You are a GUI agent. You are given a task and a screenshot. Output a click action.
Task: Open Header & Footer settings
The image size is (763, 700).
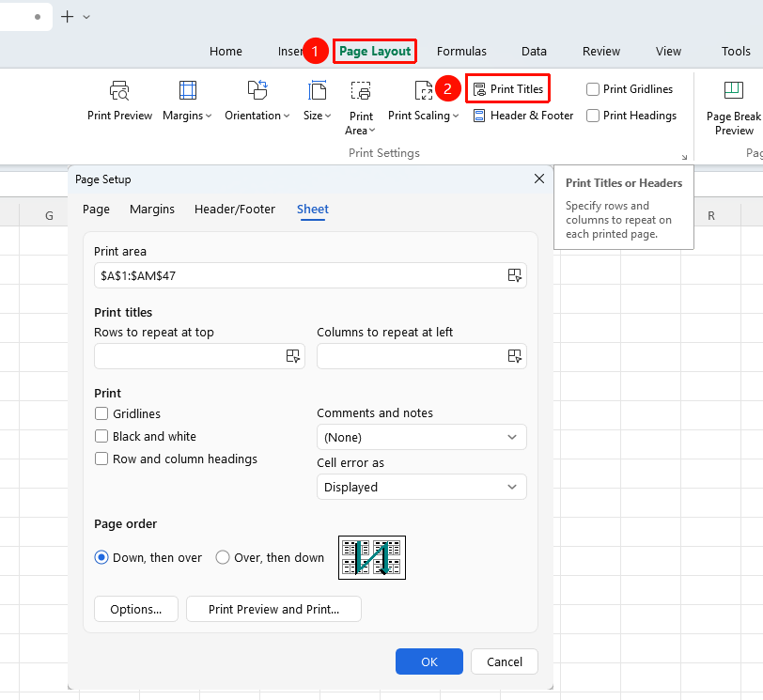(523, 116)
